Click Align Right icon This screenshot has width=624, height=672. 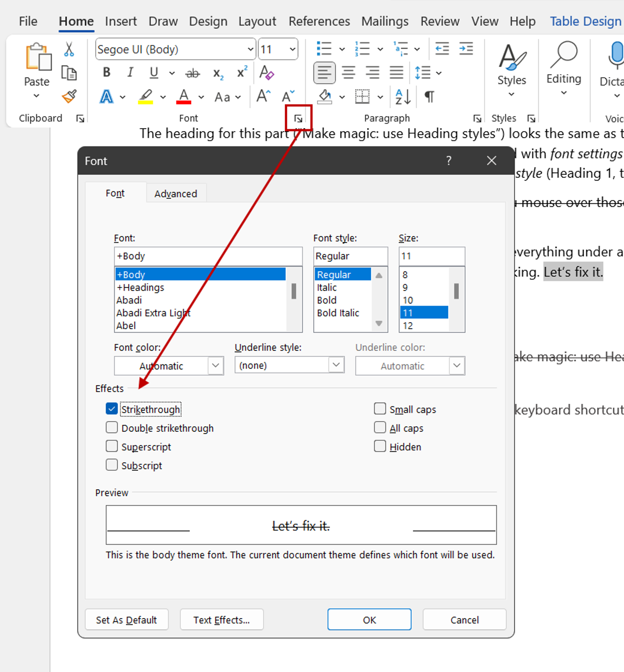(373, 72)
